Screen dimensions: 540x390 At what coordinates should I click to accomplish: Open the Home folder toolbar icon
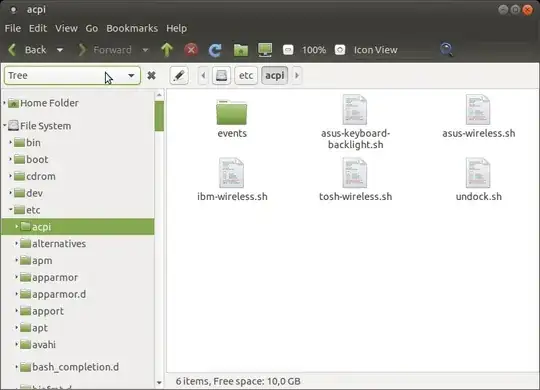(241, 50)
